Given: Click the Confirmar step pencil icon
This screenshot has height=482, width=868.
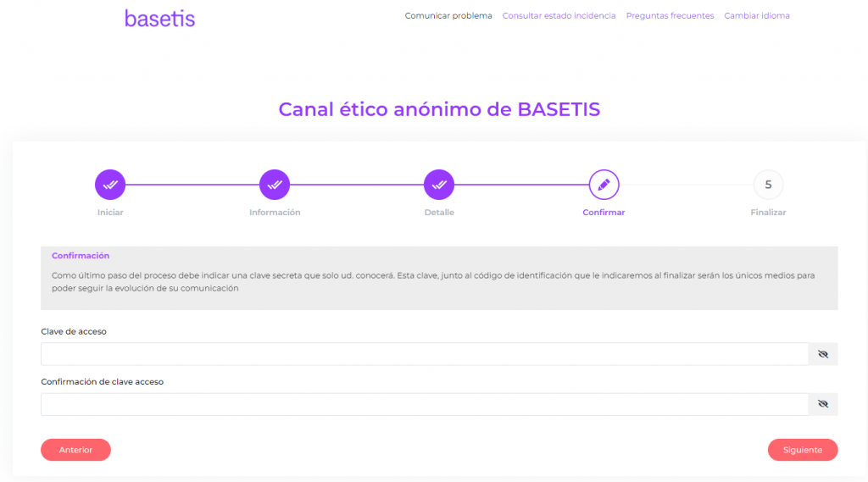Looking at the screenshot, I should pos(604,185).
